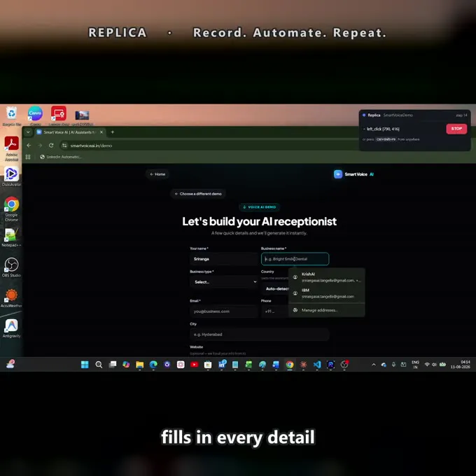Open Copilot from the taskbar

[126, 365]
